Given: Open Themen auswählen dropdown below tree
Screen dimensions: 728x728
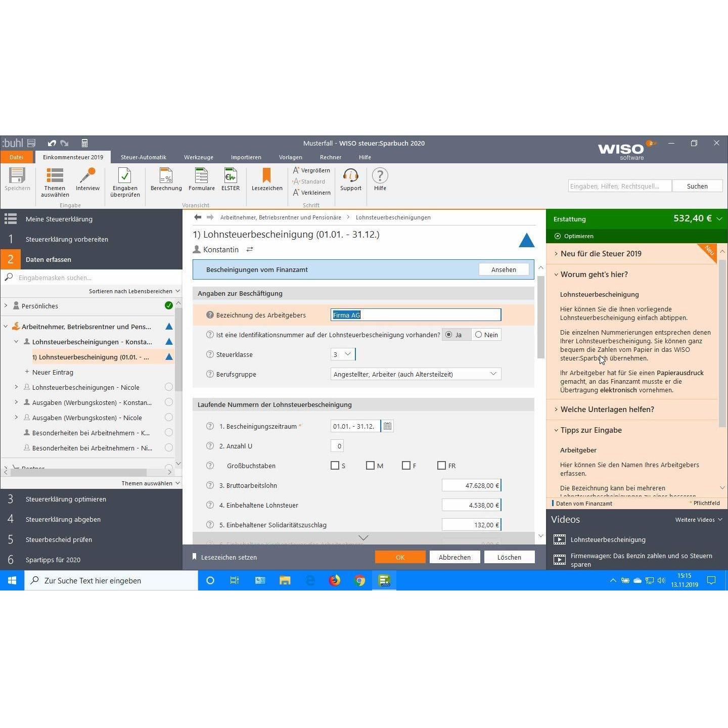Looking at the screenshot, I should [x=151, y=483].
